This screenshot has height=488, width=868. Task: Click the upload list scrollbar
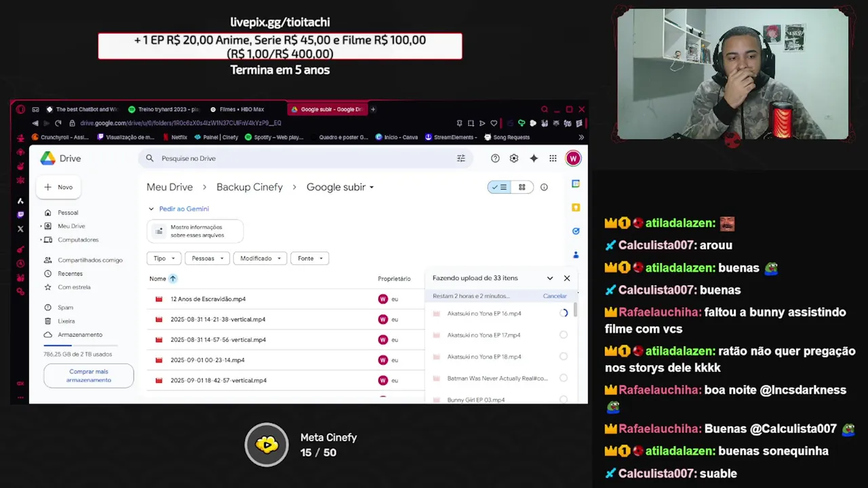pyautogui.click(x=576, y=310)
